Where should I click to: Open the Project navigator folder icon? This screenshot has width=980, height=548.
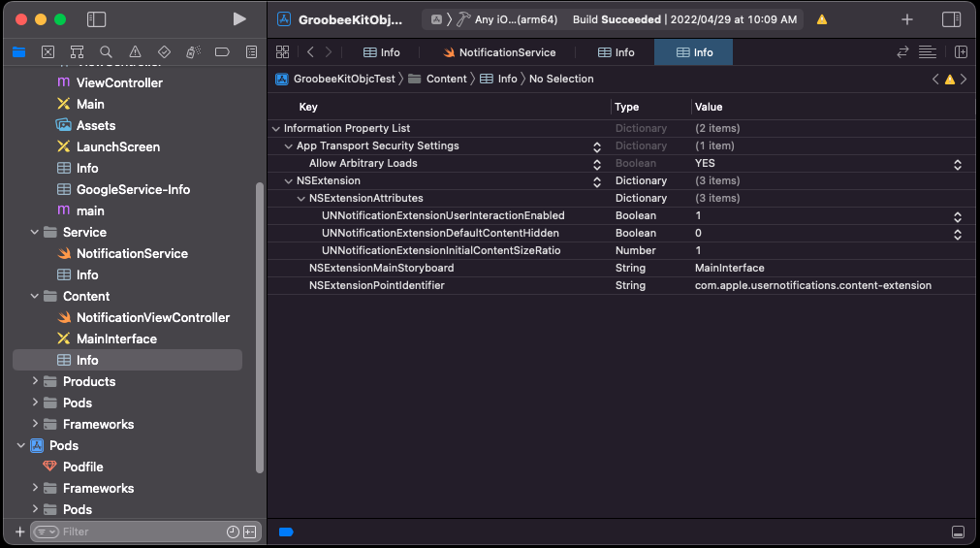[x=18, y=52]
